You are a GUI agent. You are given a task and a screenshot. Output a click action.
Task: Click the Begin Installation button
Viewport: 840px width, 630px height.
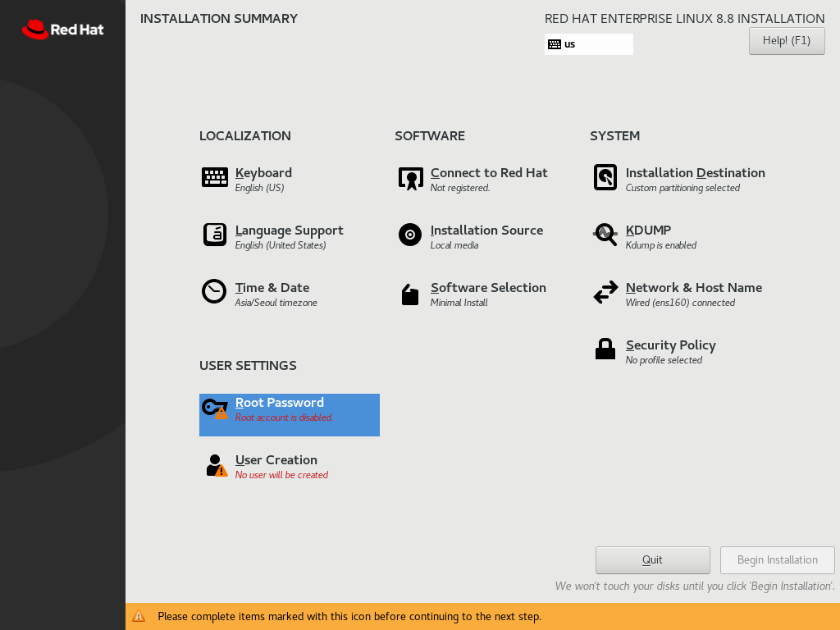point(778,559)
